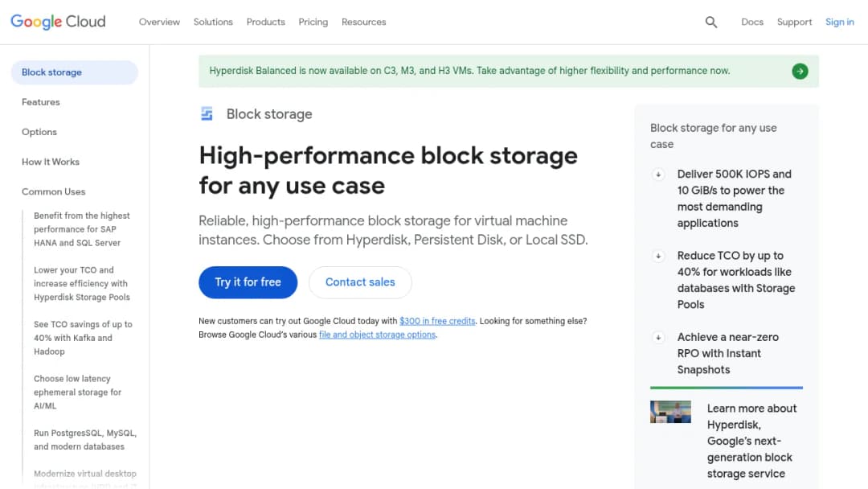
Task: Click the Contact sales button
Action: click(x=360, y=282)
